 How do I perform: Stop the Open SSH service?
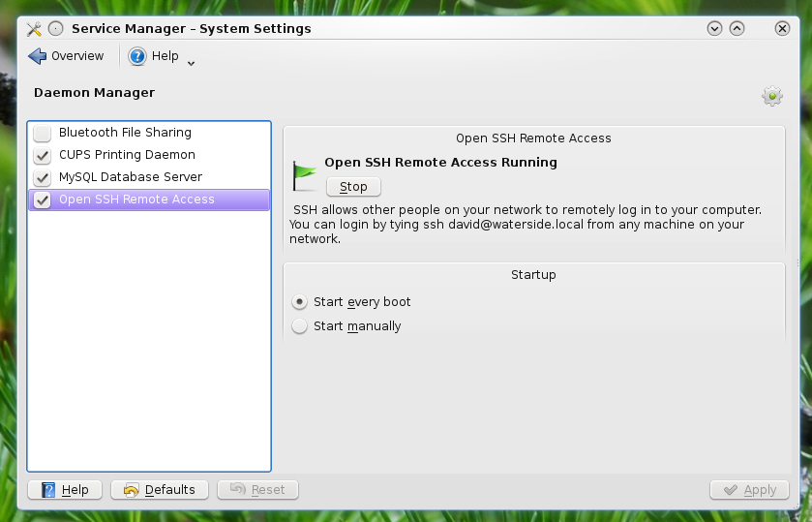(x=353, y=187)
